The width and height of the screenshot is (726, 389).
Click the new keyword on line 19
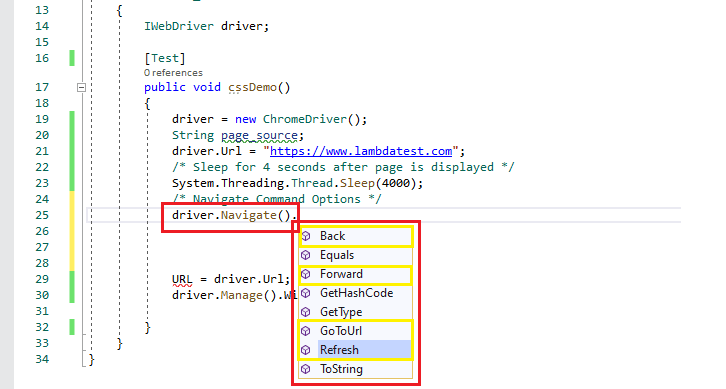(245, 119)
